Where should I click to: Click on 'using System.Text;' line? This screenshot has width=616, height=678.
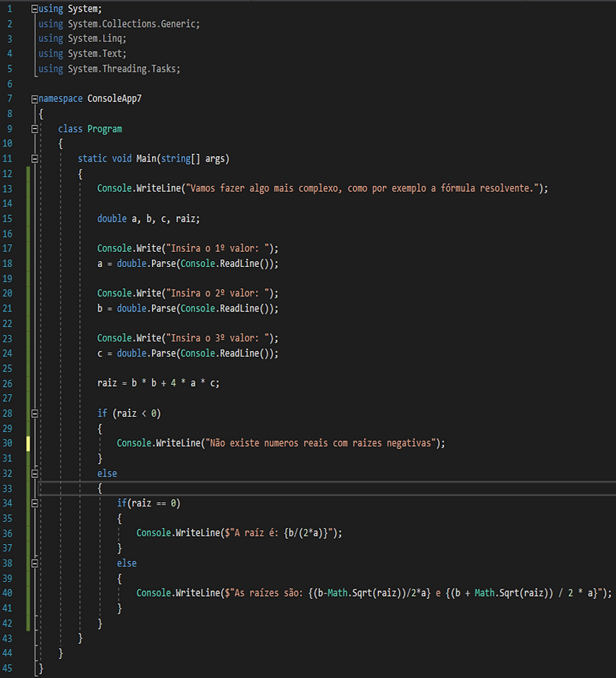point(83,54)
